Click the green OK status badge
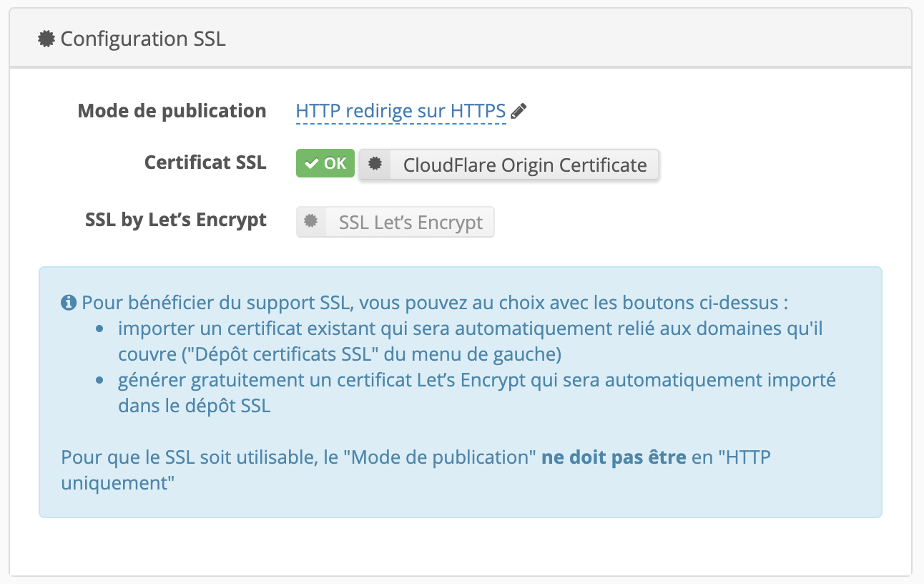Screen dimensions: 924x584 click(325, 163)
